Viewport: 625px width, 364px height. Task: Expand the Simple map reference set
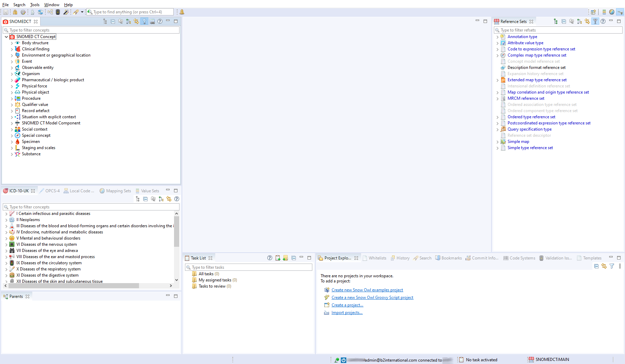[497, 142]
